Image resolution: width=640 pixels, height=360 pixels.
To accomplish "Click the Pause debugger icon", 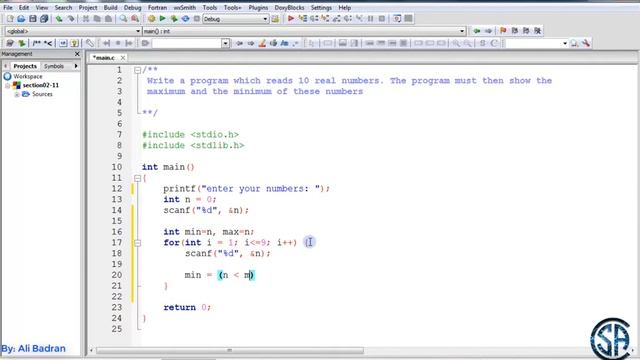I will (371, 19).
